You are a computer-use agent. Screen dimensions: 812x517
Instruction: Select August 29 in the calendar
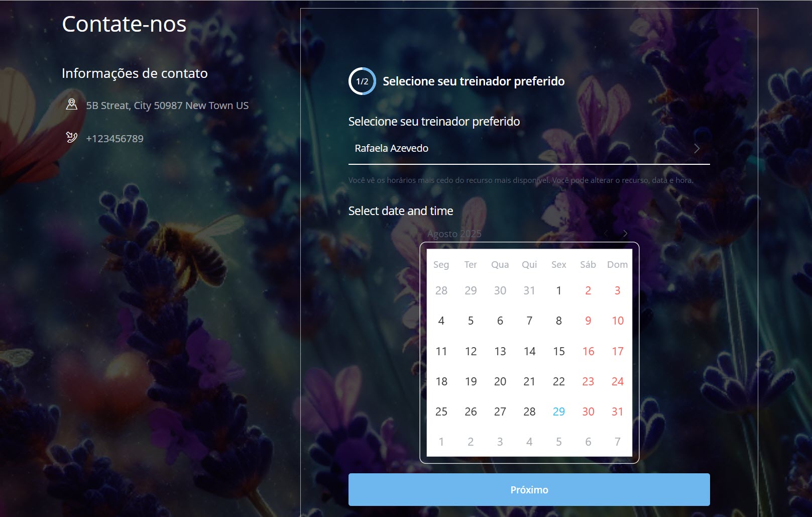pyautogui.click(x=558, y=411)
